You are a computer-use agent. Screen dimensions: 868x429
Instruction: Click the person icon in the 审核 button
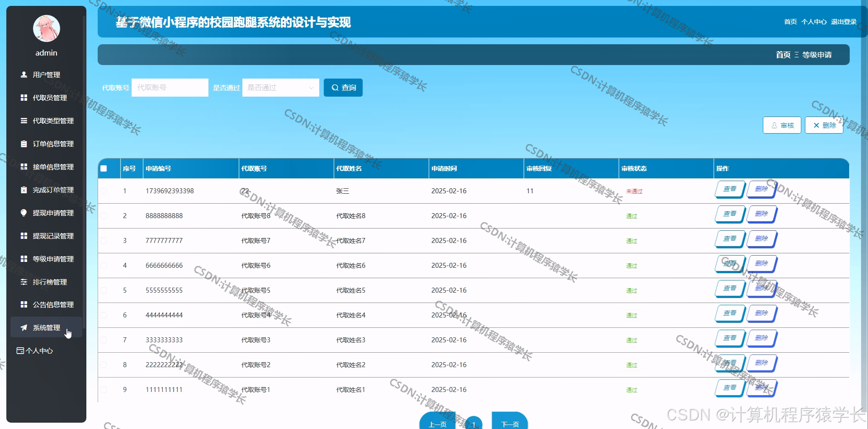coord(774,126)
